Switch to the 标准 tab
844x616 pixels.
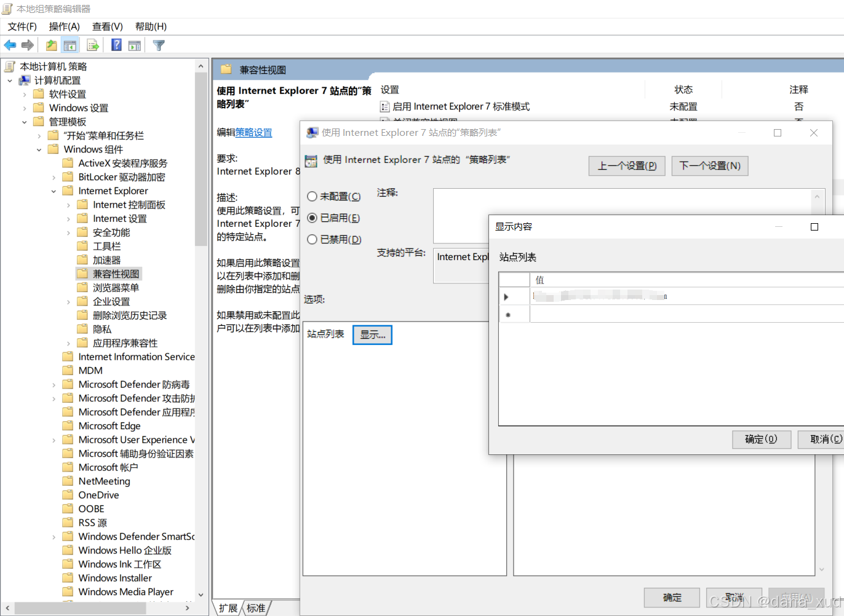[256, 608]
